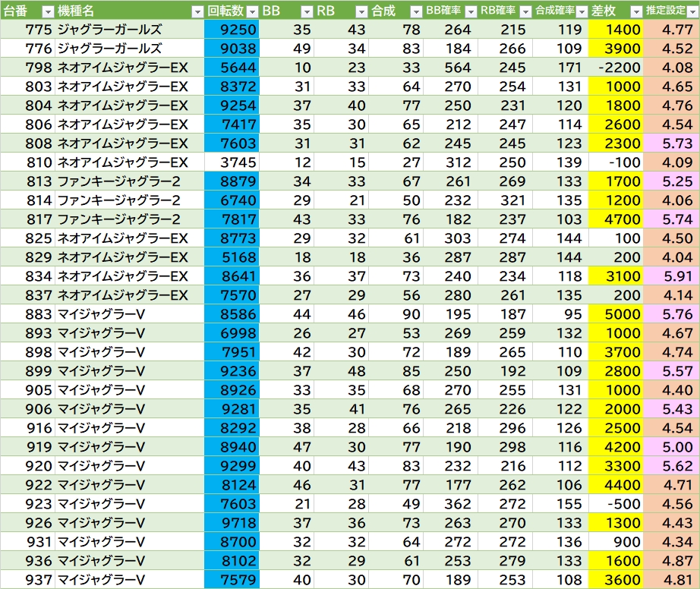Select 差枚 value 3900 cell

point(616,48)
